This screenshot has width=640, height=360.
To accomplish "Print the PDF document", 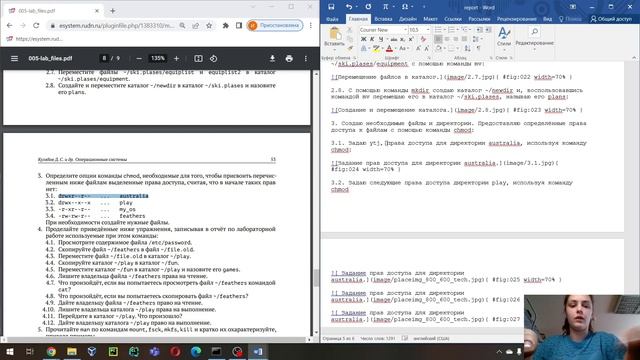I will pos(289,58).
